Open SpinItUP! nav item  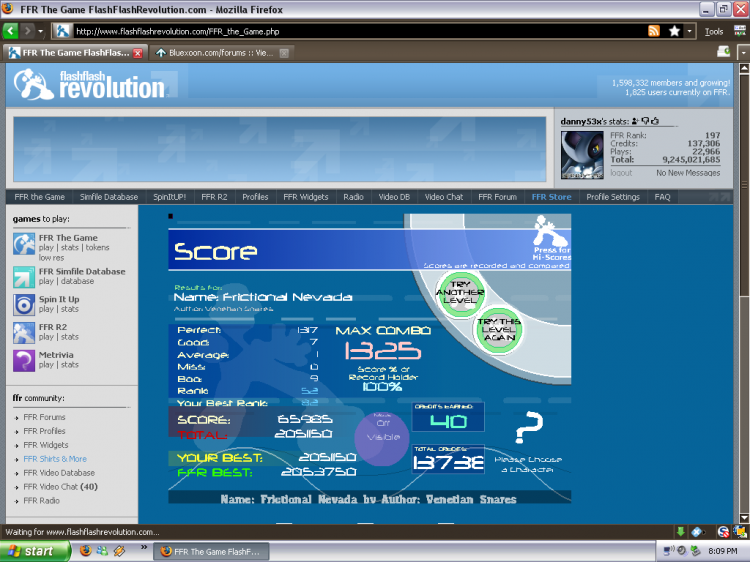pyautogui.click(x=169, y=197)
